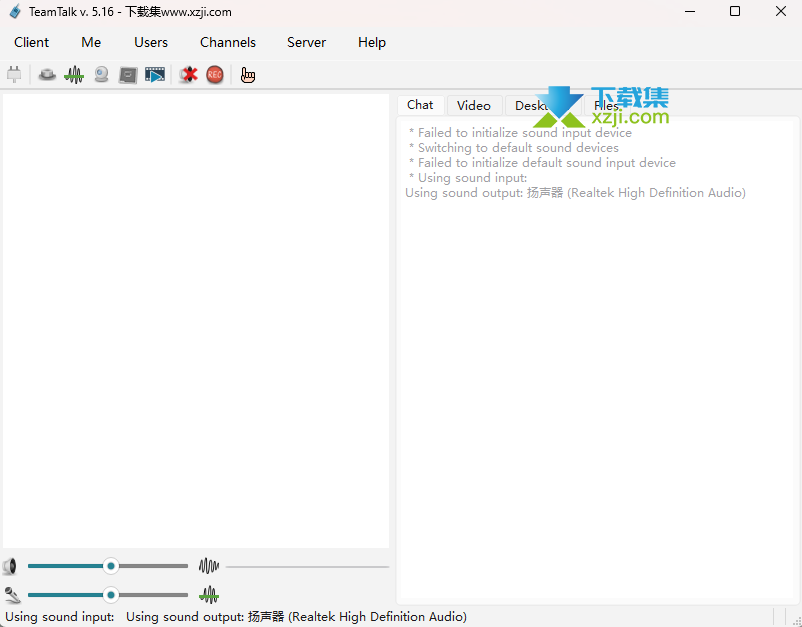Adjust the speaker volume slider handle
The height and width of the screenshot is (627, 802).
click(110, 566)
